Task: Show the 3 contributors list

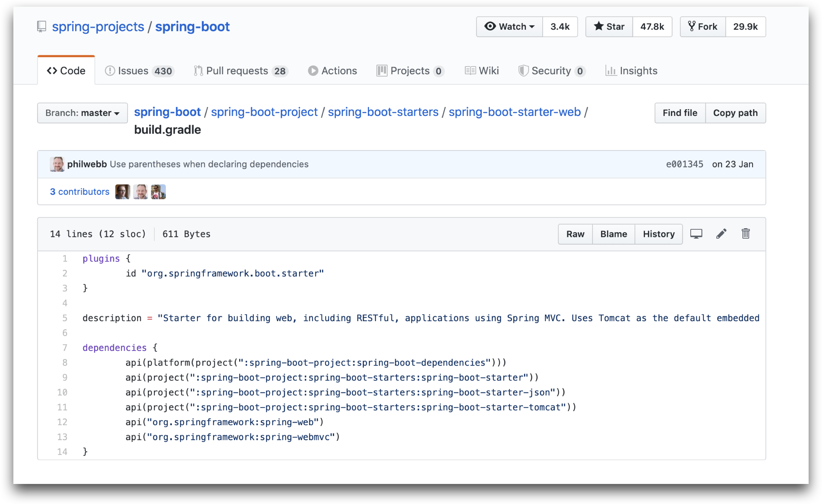Action: pyautogui.click(x=80, y=192)
